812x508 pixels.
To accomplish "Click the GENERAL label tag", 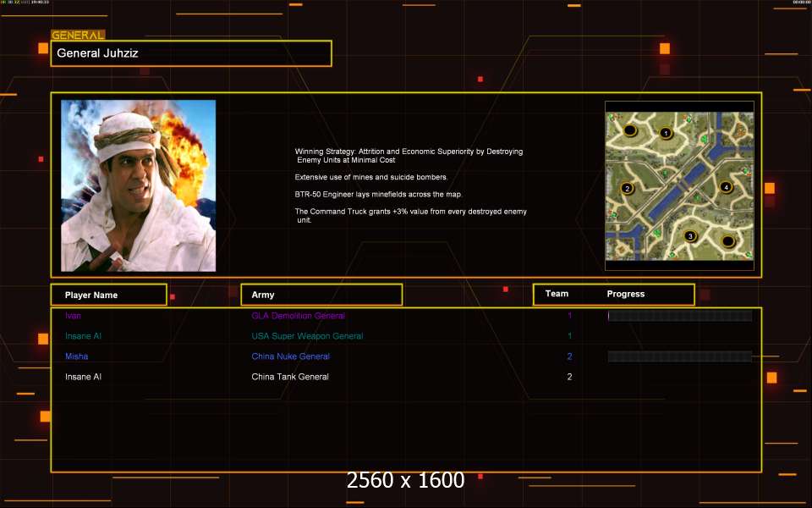I will pyautogui.click(x=78, y=36).
